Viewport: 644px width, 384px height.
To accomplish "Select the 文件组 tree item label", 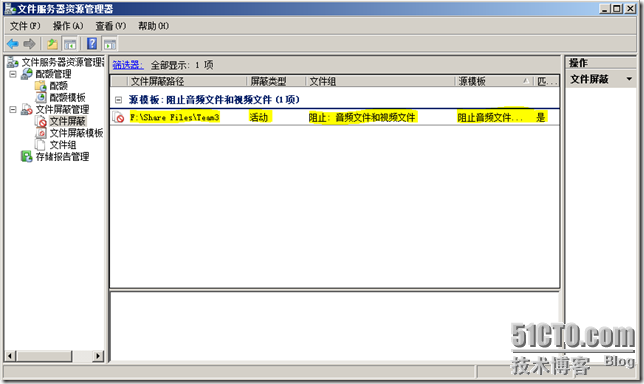I will pos(63,145).
